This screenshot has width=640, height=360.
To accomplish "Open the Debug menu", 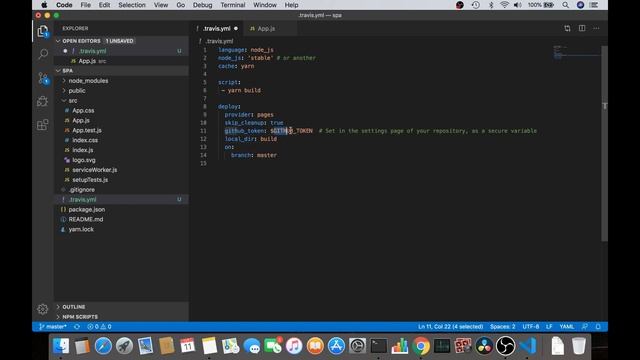I will tap(202, 5).
